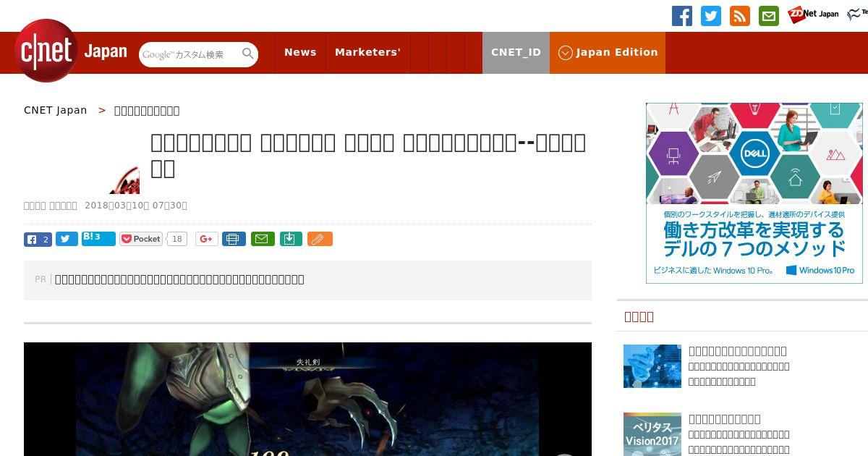The width and height of the screenshot is (868, 456).
Task: Click the article thumbnail beside headline
Action: (x=124, y=180)
